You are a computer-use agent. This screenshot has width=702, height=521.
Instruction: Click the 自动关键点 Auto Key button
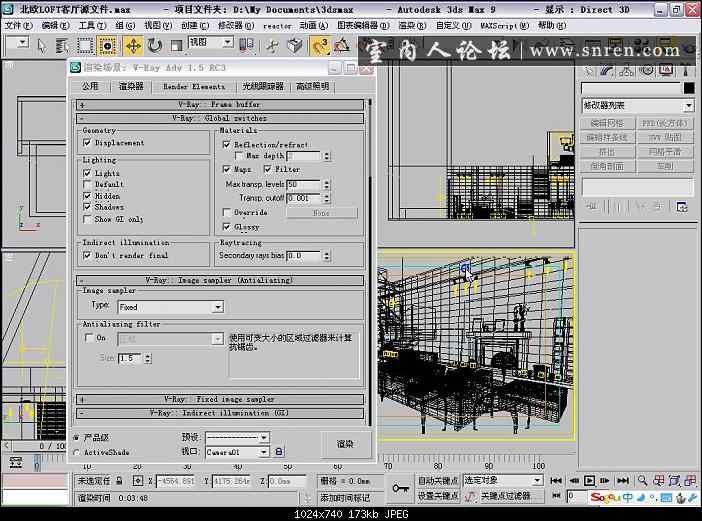(437, 481)
